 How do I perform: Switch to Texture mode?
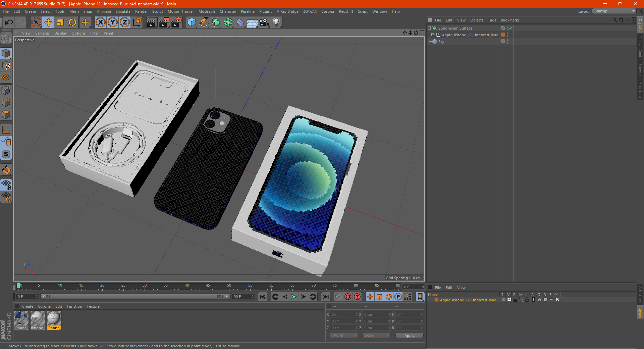tap(6, 66)
